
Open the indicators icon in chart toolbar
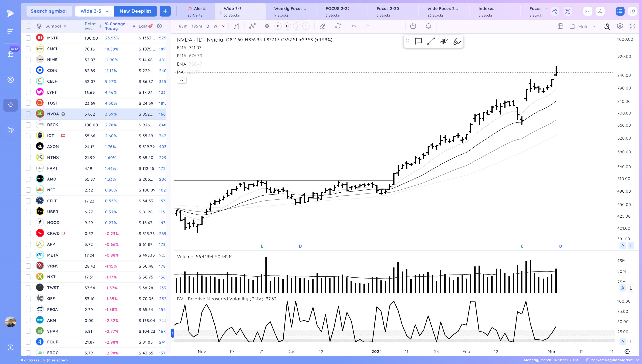[x=252, y=26]
